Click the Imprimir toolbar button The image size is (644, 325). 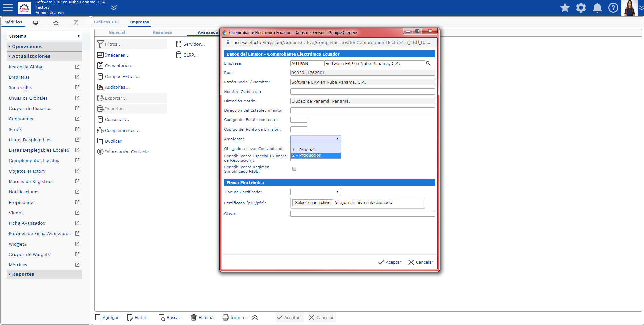tap(236, 317)
